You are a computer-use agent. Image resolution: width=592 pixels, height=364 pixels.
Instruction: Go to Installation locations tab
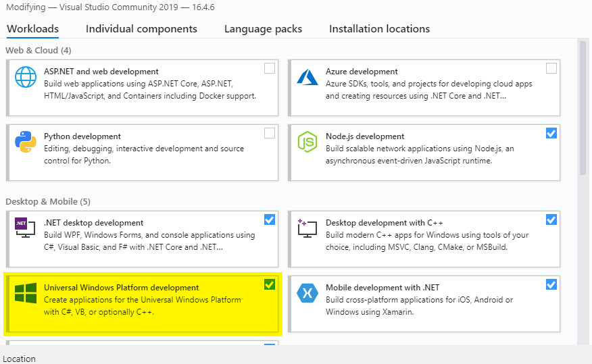pyautogui.click(x=379, y=29)
